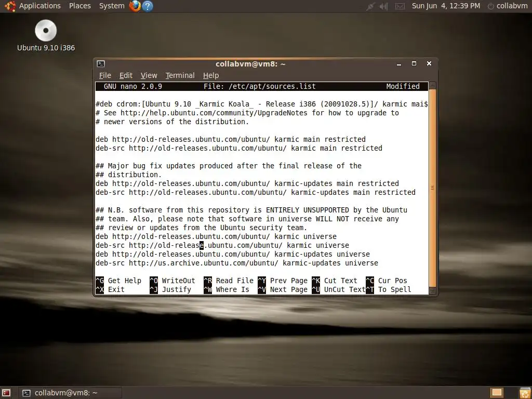Open the Help launcher in the top panel

pyautogui.click(x=148, y=6)
